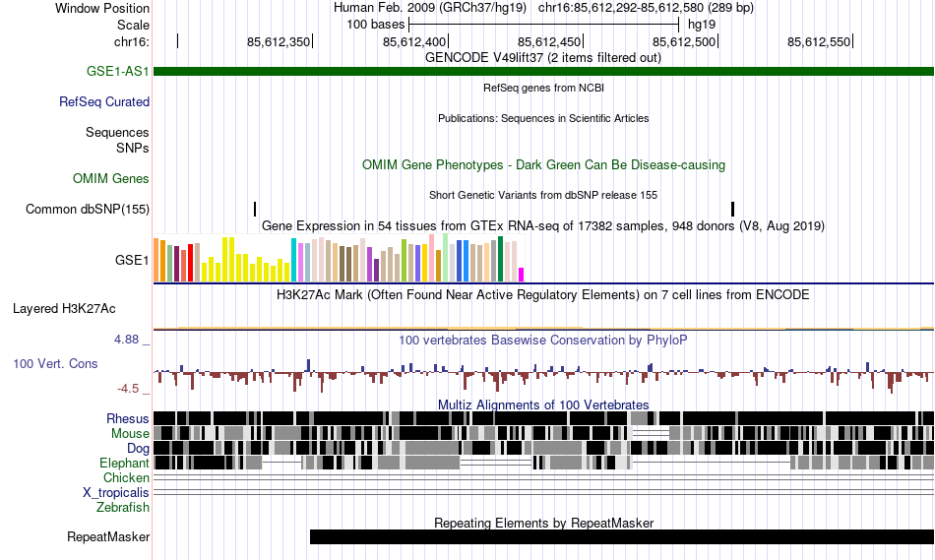Image resolution: width=935 pixels, height=560 pixels.
Task: Click the 100 bases scale bar
Action: 544,25
